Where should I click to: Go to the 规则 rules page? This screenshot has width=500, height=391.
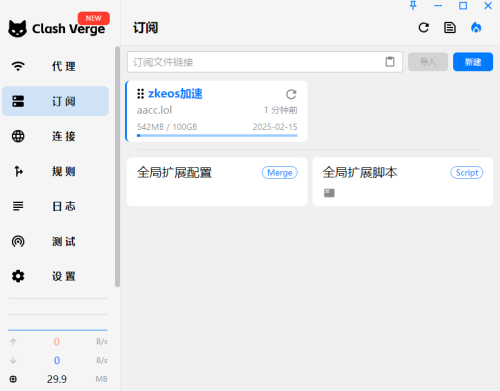pos(55,171)
